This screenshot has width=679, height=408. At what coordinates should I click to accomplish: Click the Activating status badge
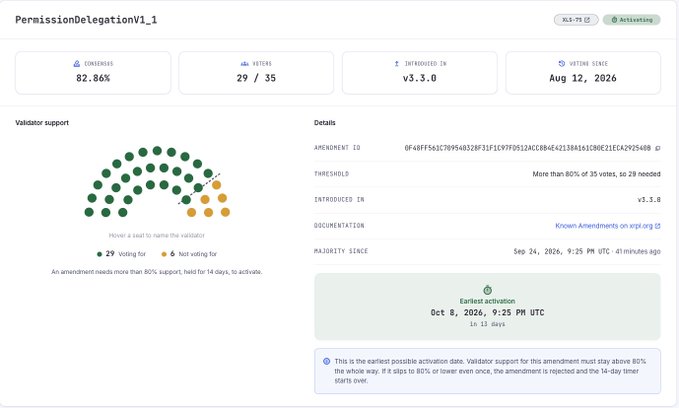[x=631, y=20]
